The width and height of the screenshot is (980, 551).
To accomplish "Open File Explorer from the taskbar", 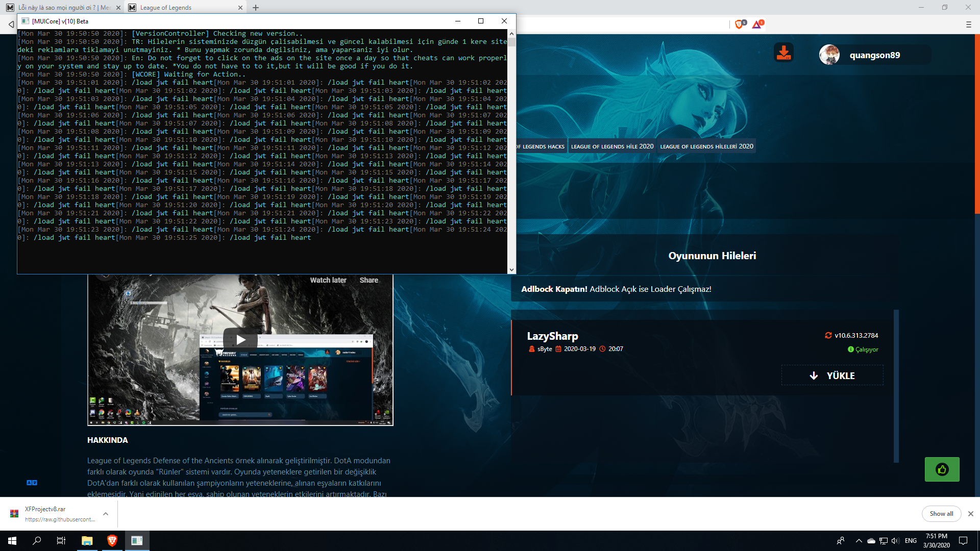I will pos(87,541).
